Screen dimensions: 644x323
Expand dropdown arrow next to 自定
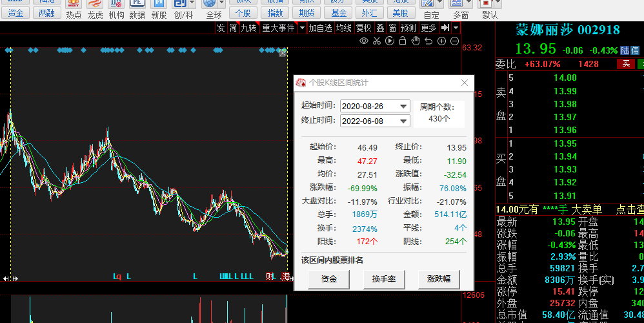tap(440, 4)
